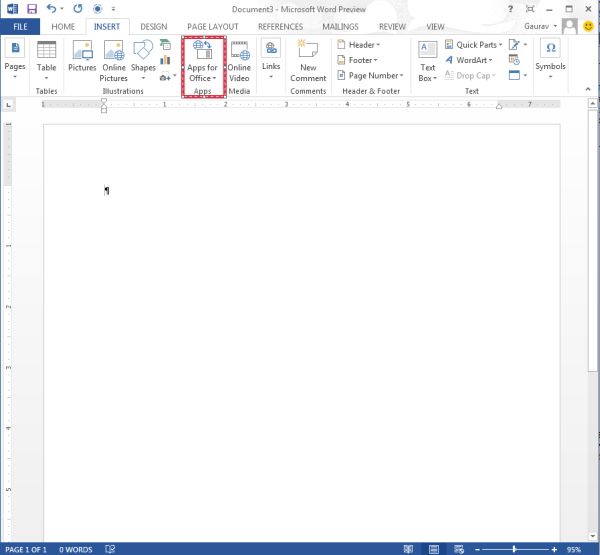Open the Footer dropdown
600x555 pixels.
point(357,60)
